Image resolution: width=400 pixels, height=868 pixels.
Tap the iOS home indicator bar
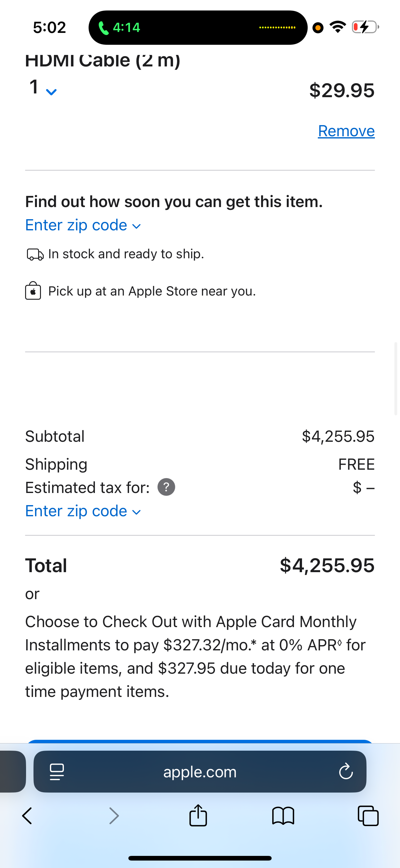[x=200, y=858]
